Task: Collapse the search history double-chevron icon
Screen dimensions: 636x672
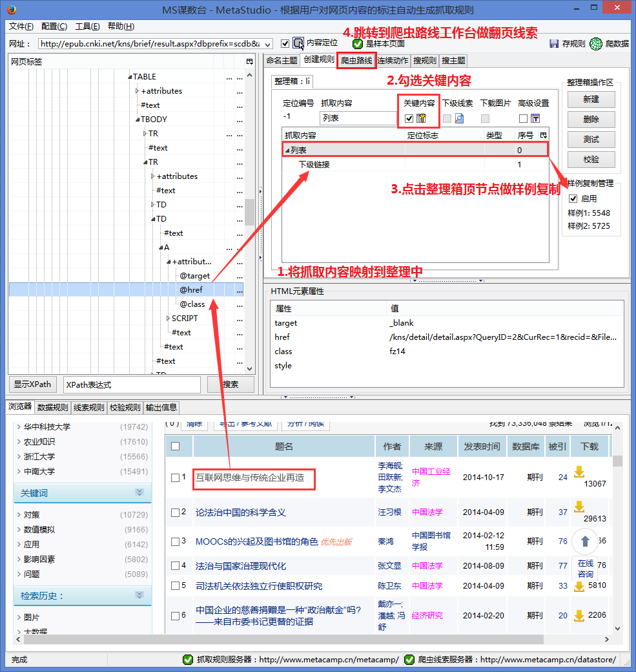Action: pyautogui.click(x=139, y=595)
